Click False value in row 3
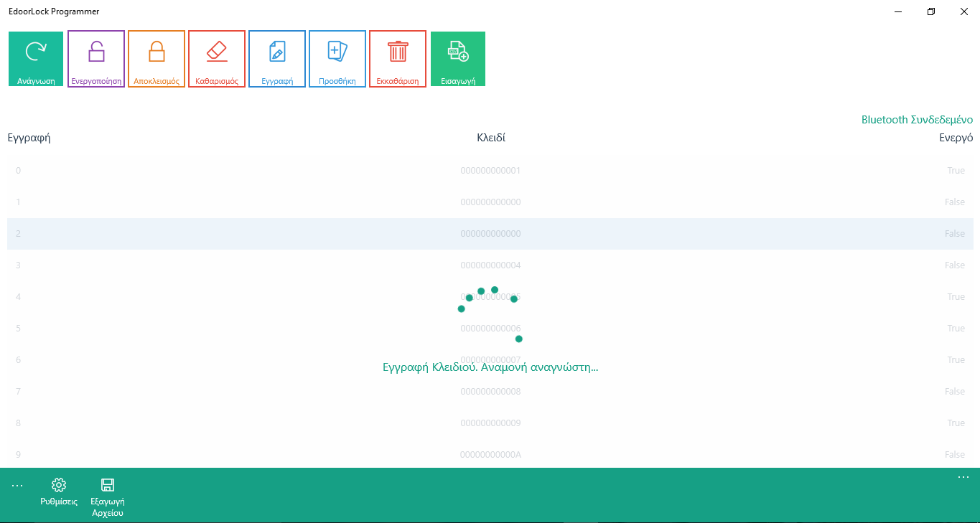The height and width of the screenshot is (523, 980). [x=955, y=265]
